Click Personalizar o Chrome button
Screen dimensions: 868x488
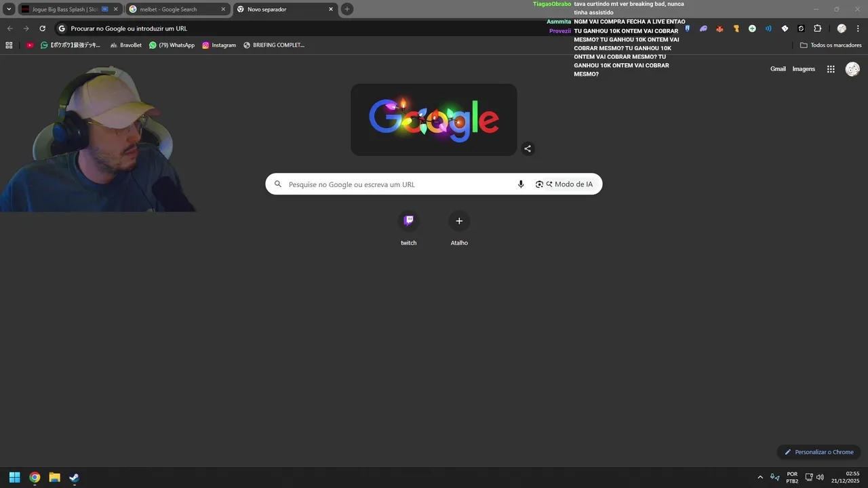pos(819,452)
